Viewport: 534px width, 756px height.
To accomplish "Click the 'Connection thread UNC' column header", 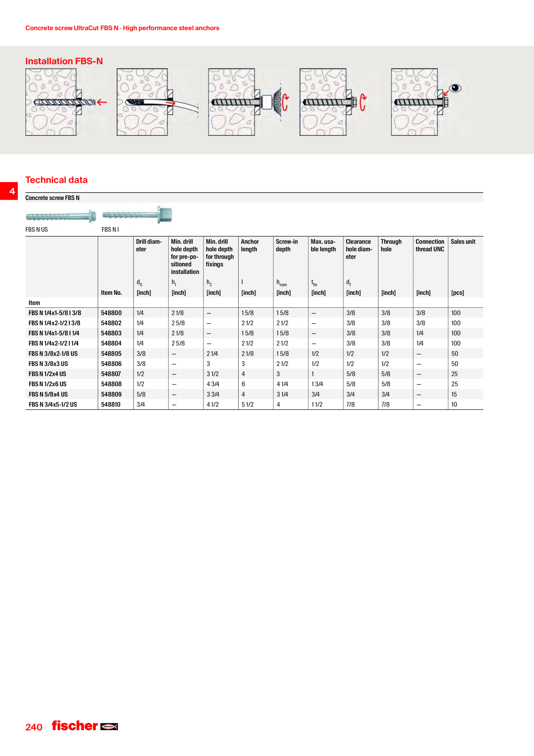I will click(x=430, y=246).
